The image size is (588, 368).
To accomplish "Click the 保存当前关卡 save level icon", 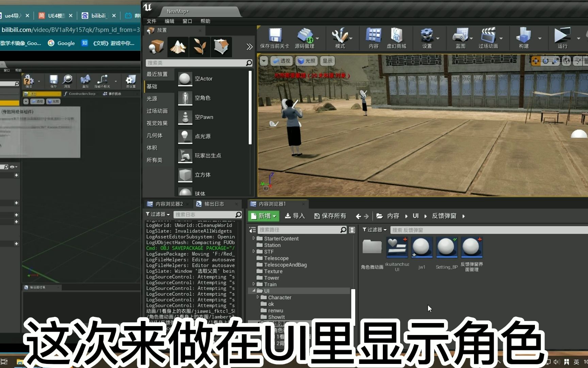I will point(274,37).
